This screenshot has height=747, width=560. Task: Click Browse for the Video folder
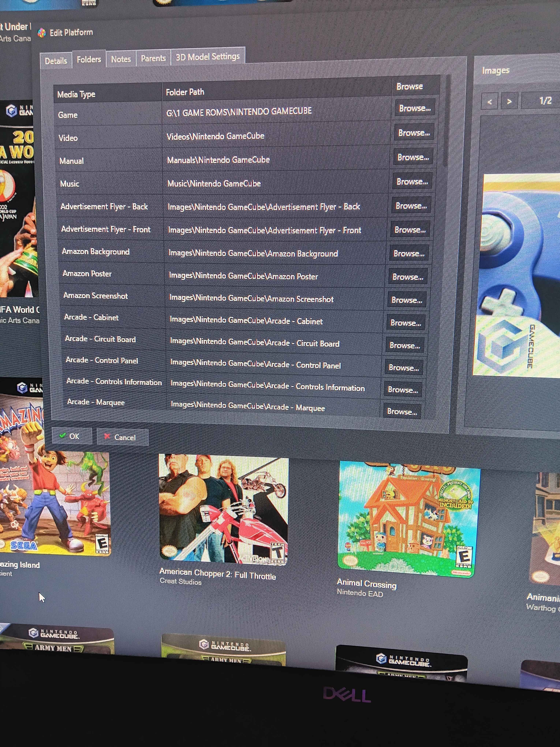pyautogui.click(x=414, y=133)
